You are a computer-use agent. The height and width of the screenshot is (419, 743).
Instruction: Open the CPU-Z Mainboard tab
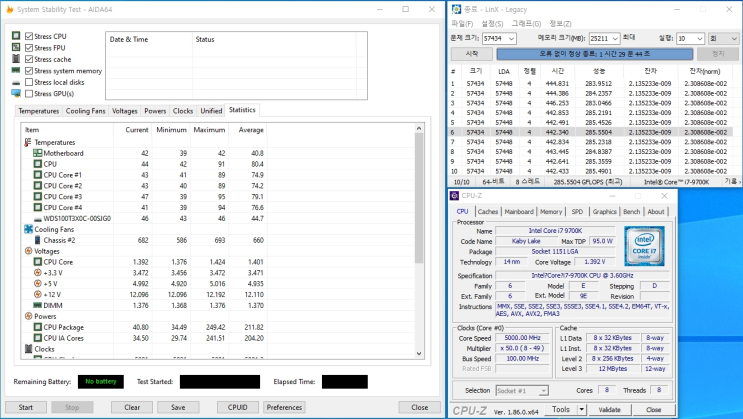pyautogui.click(x=519, y=211)
